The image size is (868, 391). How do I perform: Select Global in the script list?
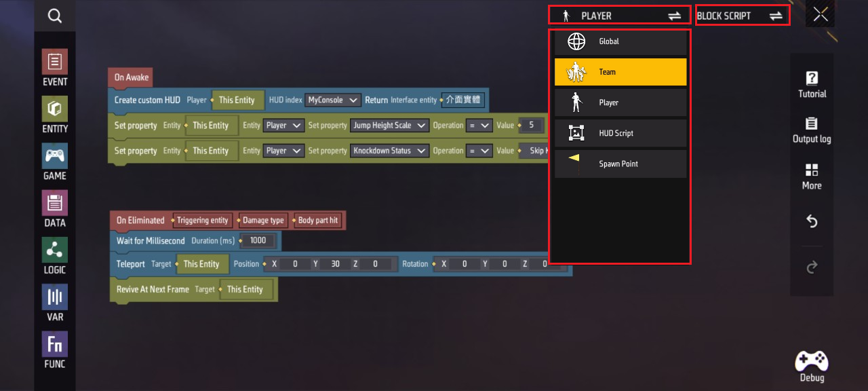pos(620,41)
